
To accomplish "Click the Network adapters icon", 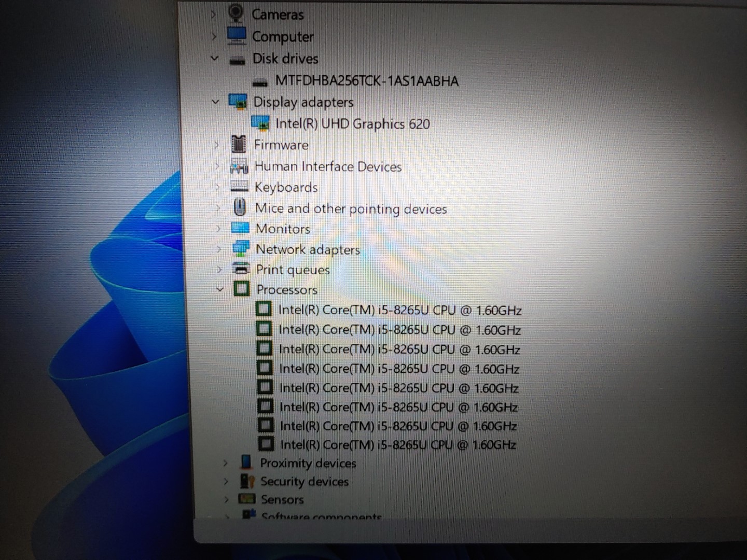I will pos(241,249).
